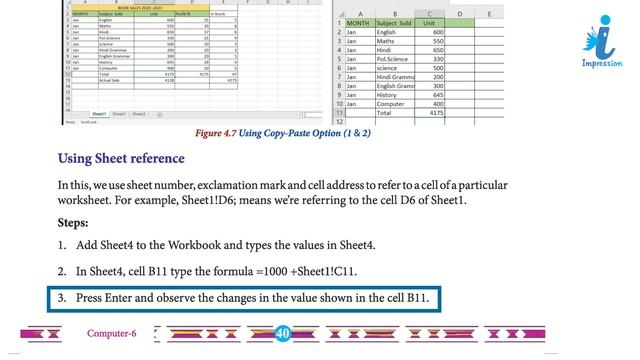Click the 'BOOK SALES 2020-2021' title cell
Viewport: 640px width, 360px height.
[x=140, y=7]
